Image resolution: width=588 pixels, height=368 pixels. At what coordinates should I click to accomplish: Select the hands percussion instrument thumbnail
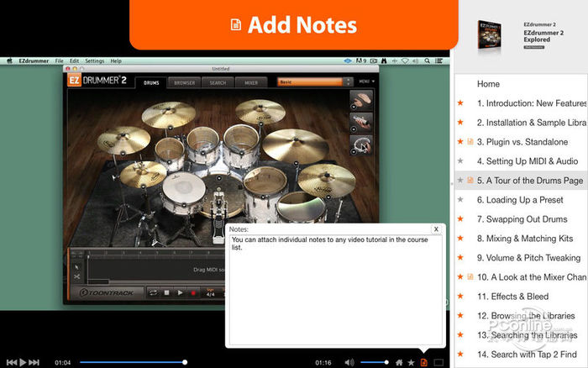361,100
